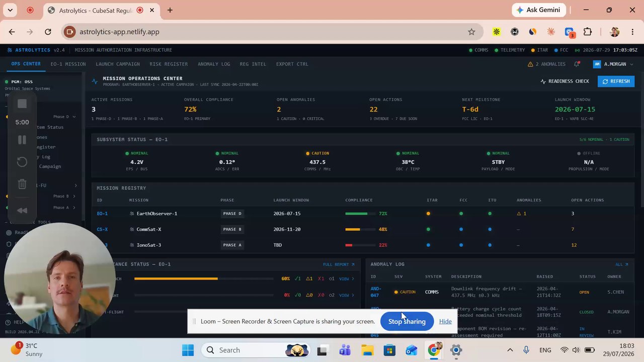Viewport: 644px width, 362px height.
Task: Open the yellow asterisk browser extension
Action: pos(497,32)
